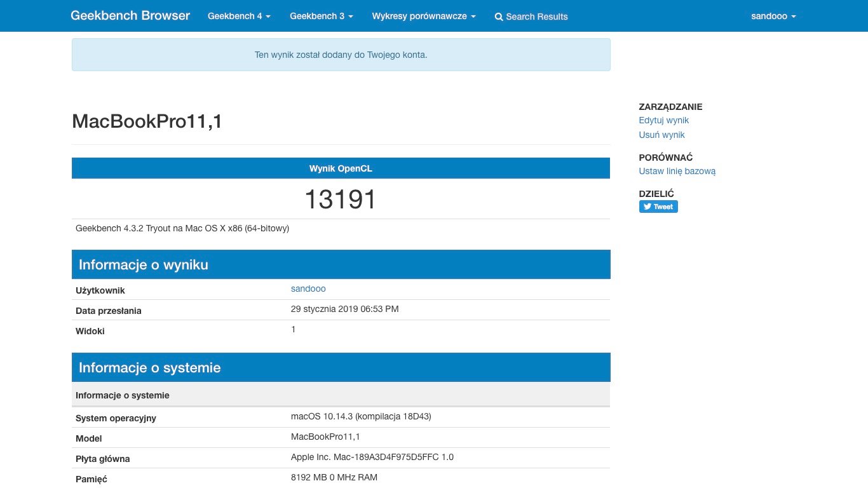Image resolution: width=868 pixels, height=488 pixels.
Task: Click the Wynik OpenCL header bar
Action: pos(341,168)
